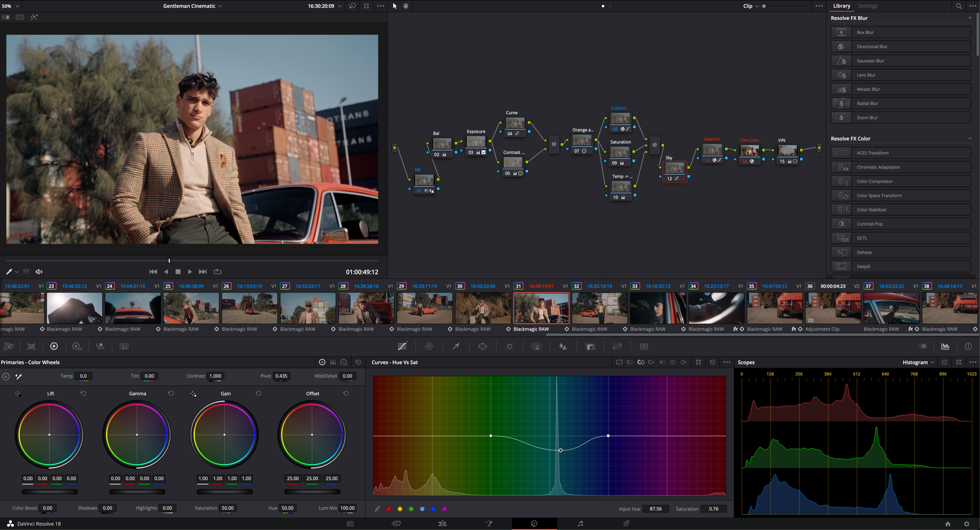Collapse the Resolve FX Blur section
The height and width of the screenshot is (530, 980).
click(970, 18)
